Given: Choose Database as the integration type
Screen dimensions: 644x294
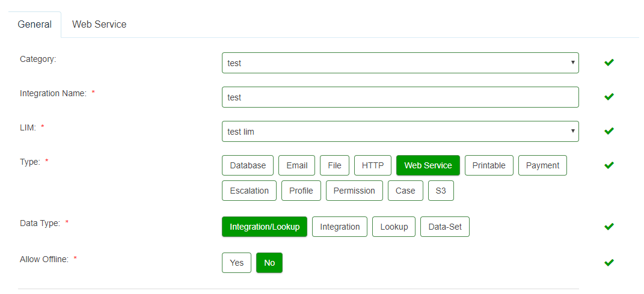Looking at the screenshot, I should pos(248,165).
